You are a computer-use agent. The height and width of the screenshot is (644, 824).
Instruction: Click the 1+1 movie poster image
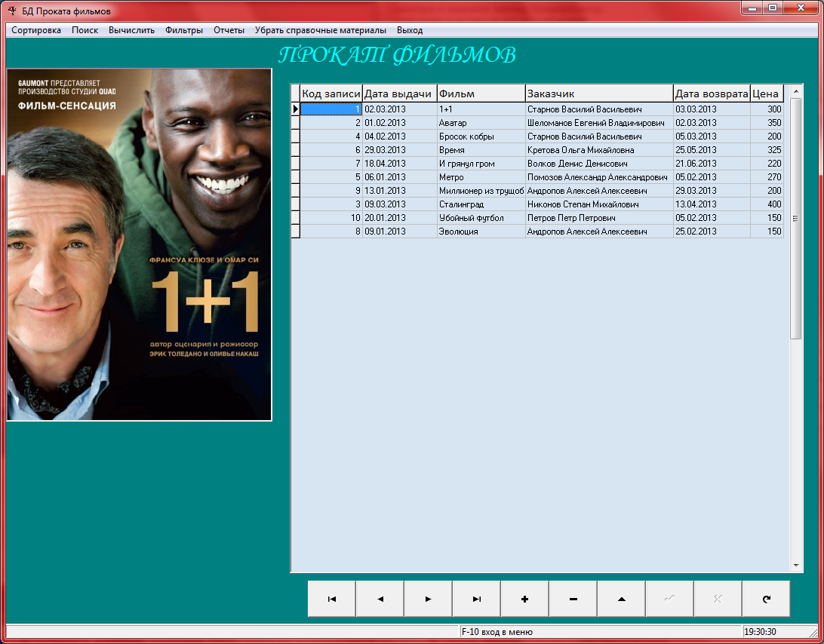(140, 245)
